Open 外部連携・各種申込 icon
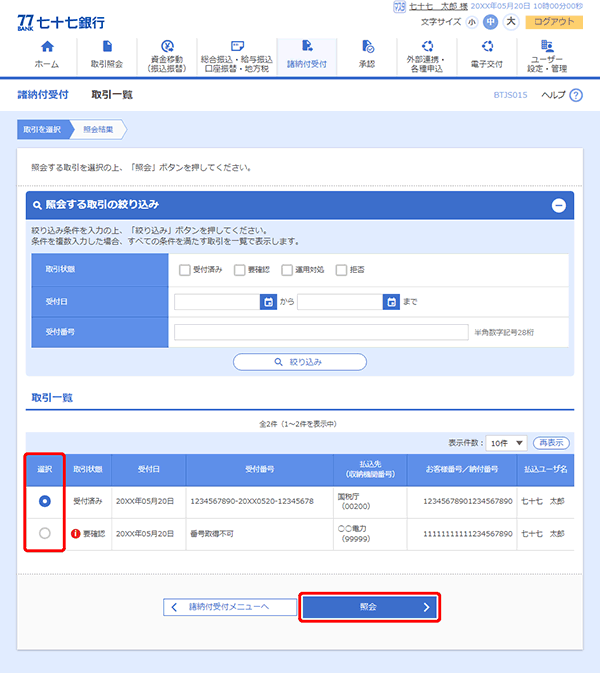 [427, 46]
